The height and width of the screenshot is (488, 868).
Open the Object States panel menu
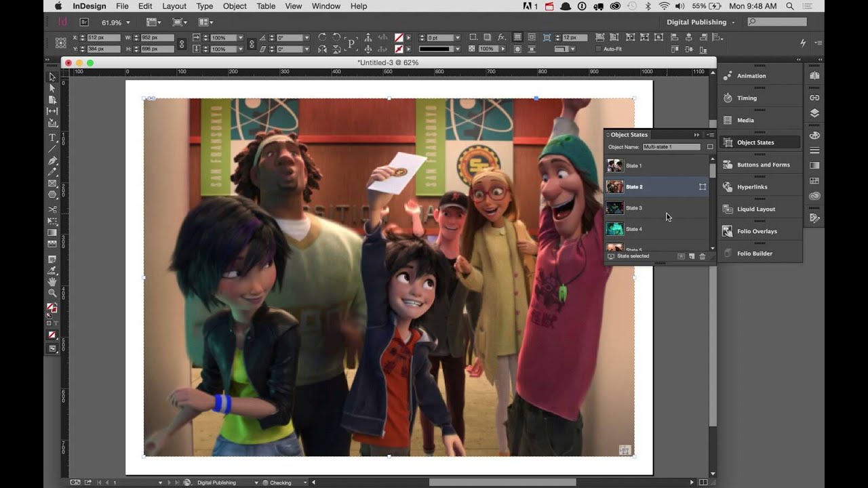click(709, 134)
